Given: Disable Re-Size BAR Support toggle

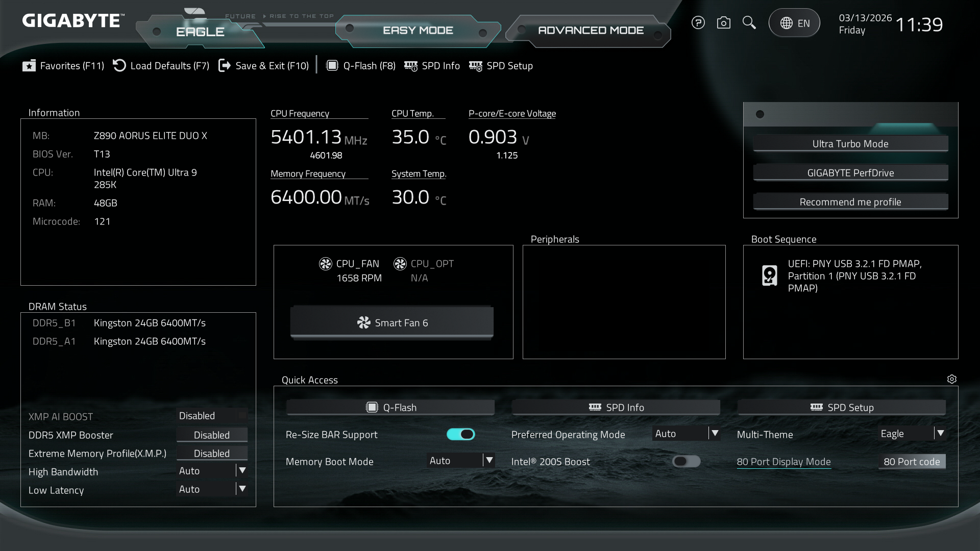Looking at the screenshot, I should [x=460, y=434].
